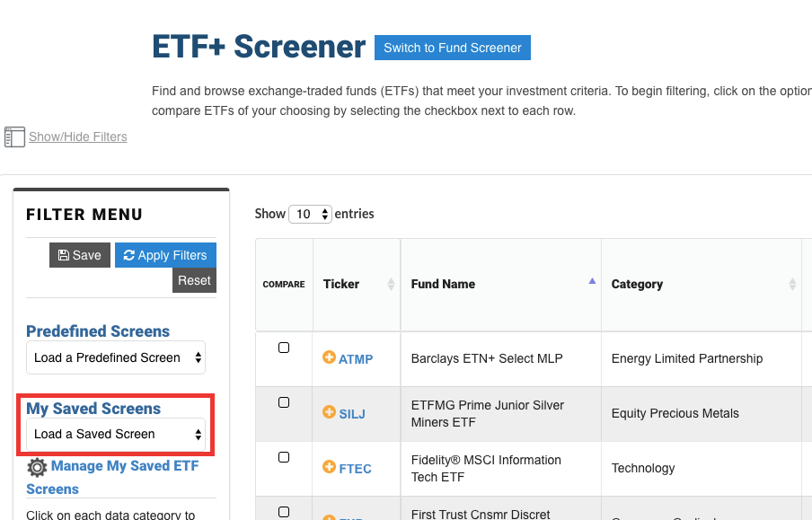Click the Ticker column sort arrows
812x520 pixels.
[x=391, y=284]
